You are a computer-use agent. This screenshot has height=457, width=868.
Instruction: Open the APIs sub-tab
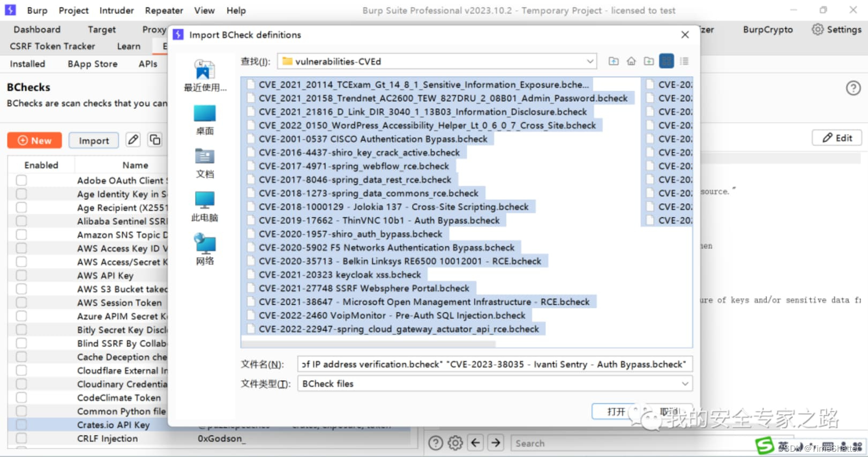tap(148, 64)
